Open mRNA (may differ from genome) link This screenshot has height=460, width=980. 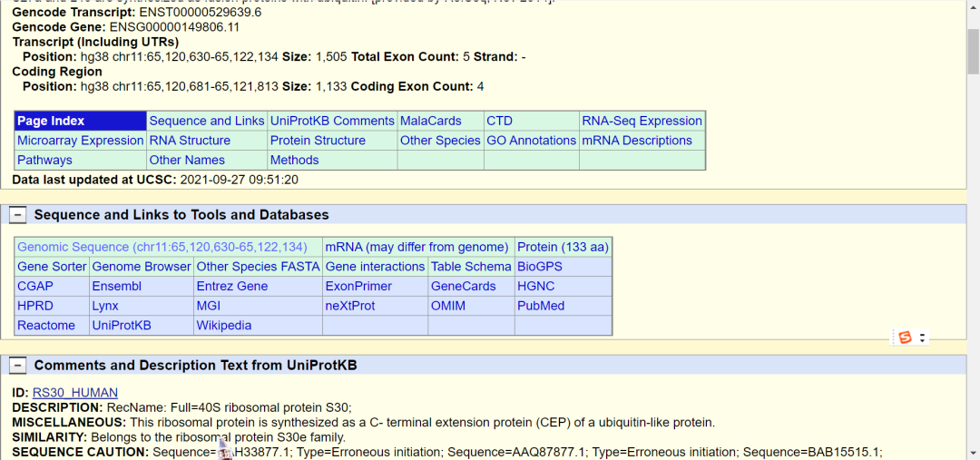click(x=416, y=247)
